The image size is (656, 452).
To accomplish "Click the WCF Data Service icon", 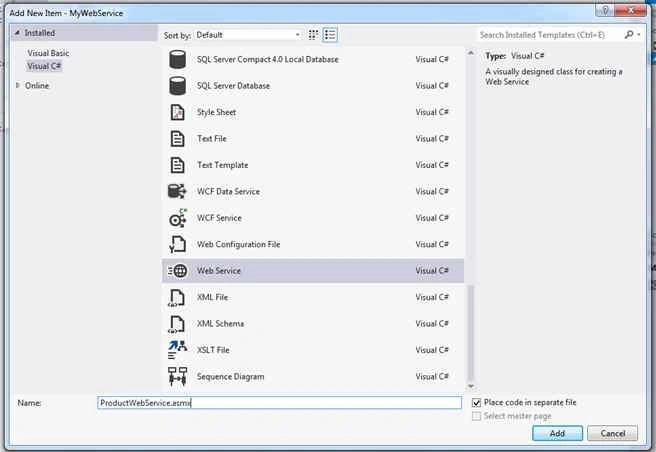I will point(177,191).
